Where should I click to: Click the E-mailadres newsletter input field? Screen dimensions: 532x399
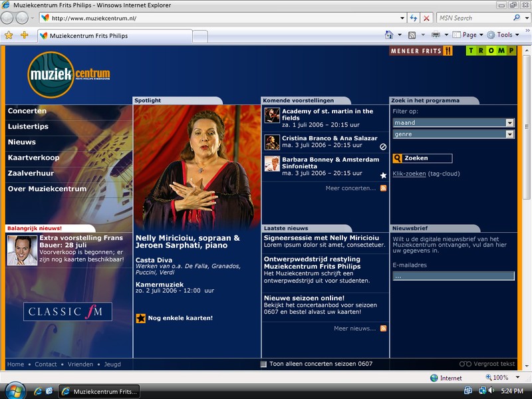pyautogui.click(x=453, y=275)
